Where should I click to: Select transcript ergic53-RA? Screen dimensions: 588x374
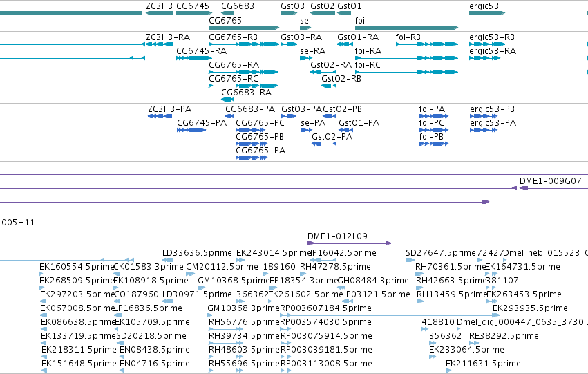tap(493, 51)
